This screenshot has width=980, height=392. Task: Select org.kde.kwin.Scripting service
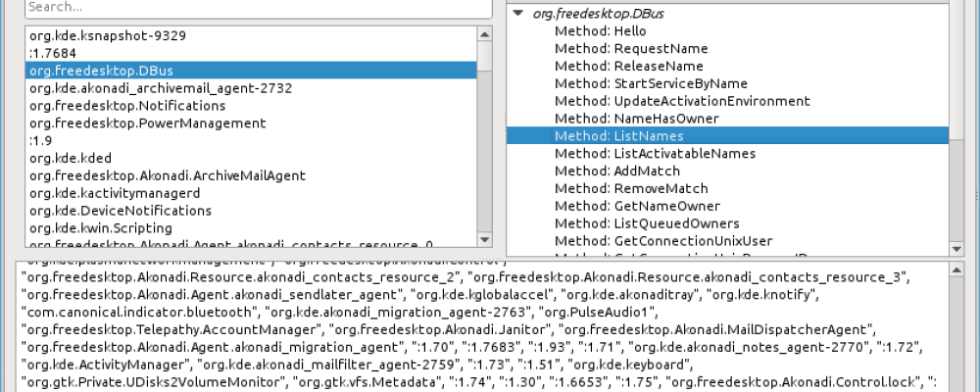100,228
